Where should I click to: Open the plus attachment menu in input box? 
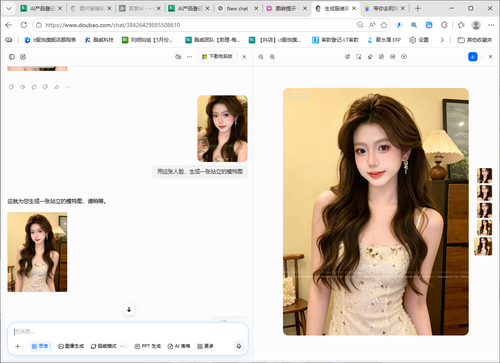click(x=18, y=346)
